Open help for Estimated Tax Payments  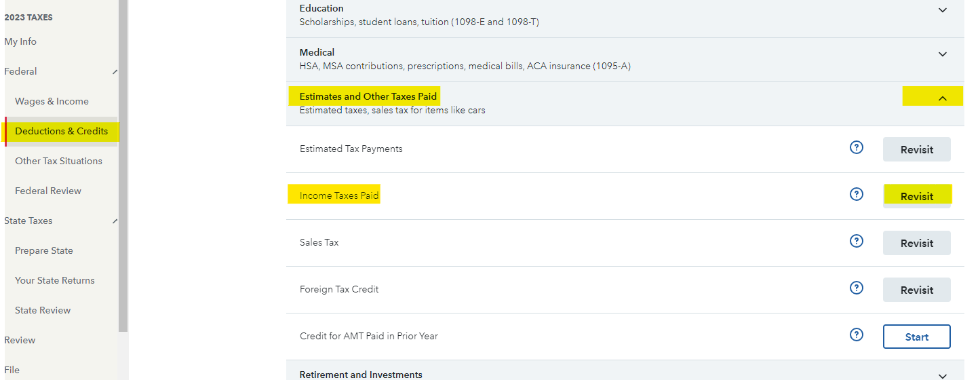[857, 147]
